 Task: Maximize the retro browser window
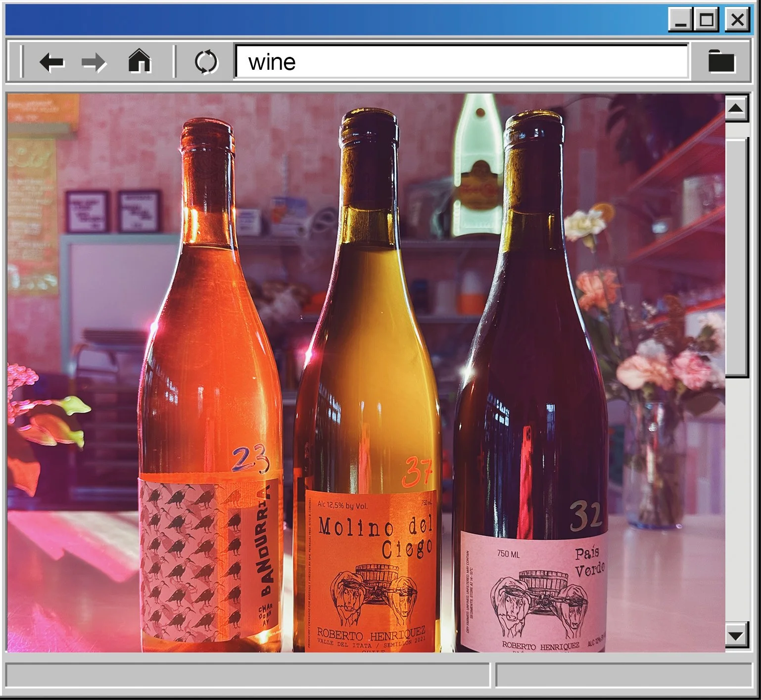coord(706,20)
